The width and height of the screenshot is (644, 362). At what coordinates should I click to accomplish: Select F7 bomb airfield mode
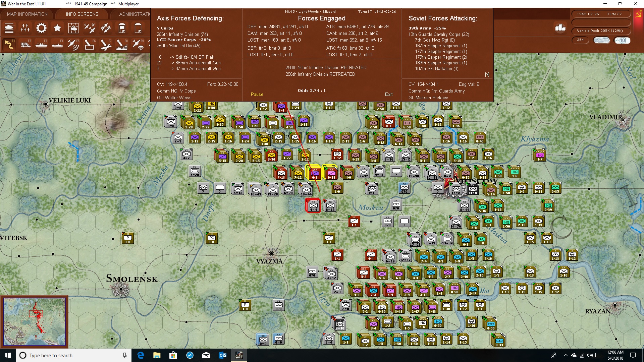coord(106,44)
